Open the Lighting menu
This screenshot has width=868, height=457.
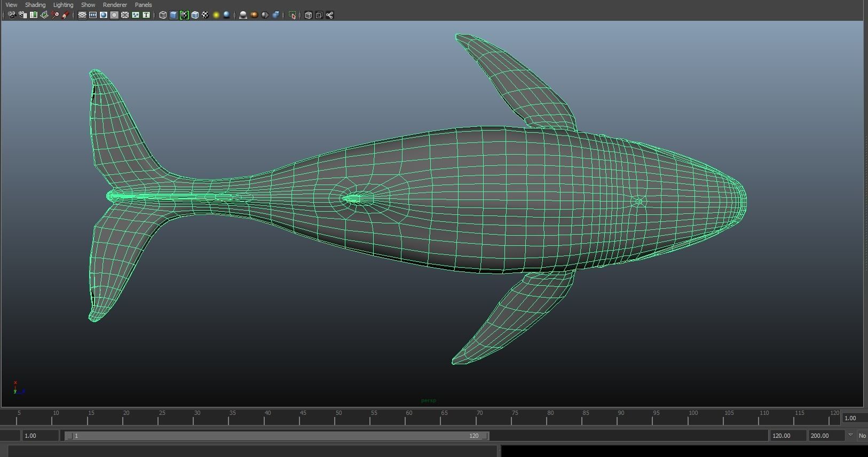pos(63,5)
